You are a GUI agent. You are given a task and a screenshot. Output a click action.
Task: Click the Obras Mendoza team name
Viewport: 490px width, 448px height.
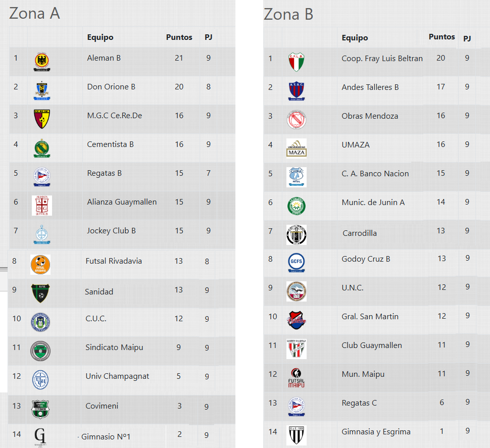pos(370,116)
